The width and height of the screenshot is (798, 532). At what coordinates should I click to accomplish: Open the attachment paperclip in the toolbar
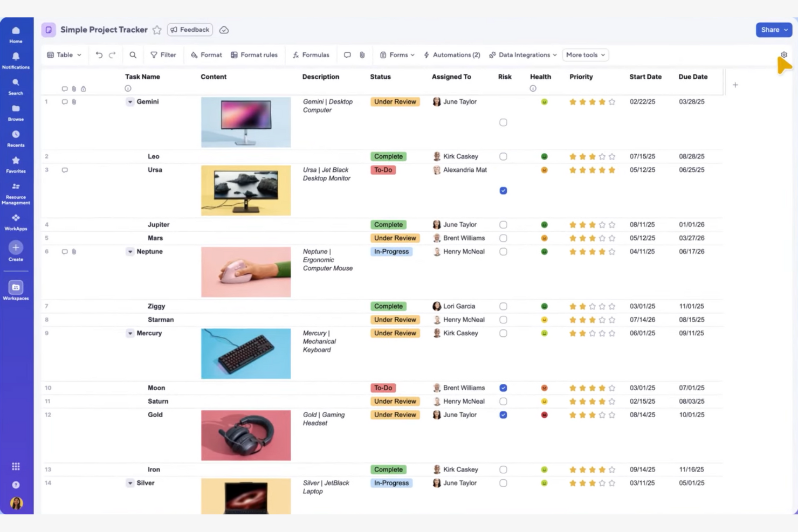[362, 54]
